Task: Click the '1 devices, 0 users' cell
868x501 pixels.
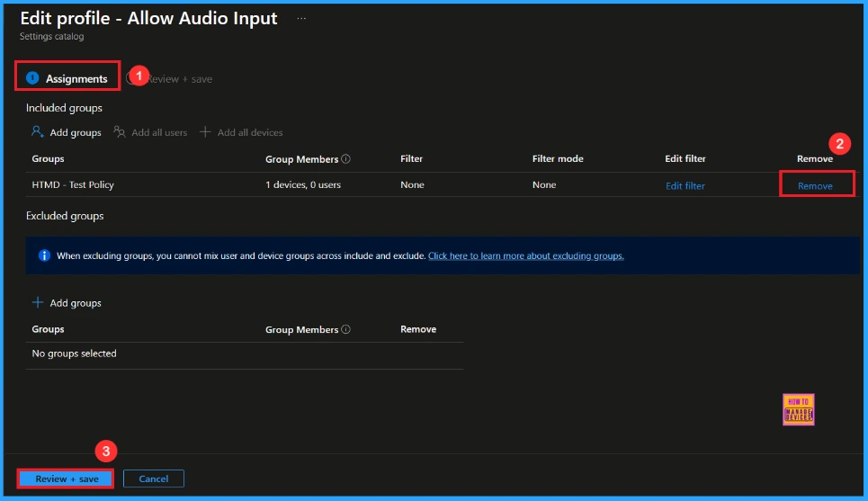Action: (x=303, y=185)
